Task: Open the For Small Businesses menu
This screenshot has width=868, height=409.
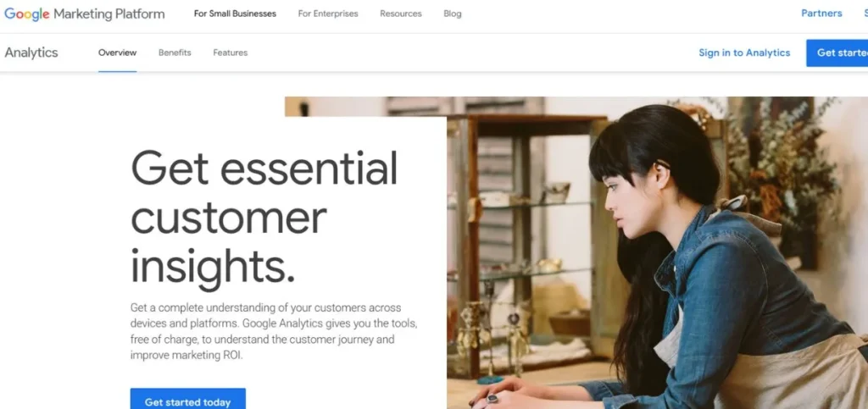Action: (235, 14)
